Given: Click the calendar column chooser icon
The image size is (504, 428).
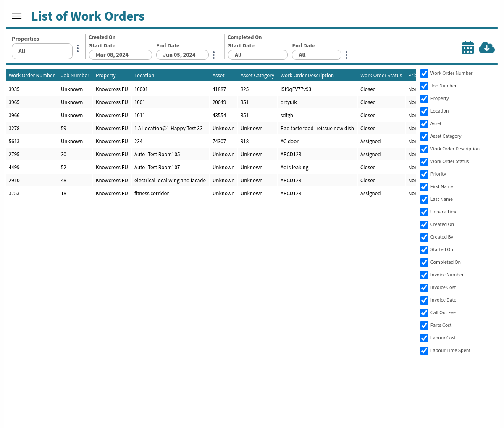Looking at the screenshot, I should click(467, 48).
